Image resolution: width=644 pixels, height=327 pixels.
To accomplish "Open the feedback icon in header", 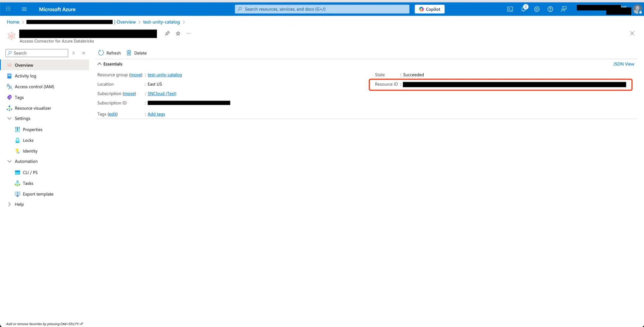I will click(x=563, y=9).
